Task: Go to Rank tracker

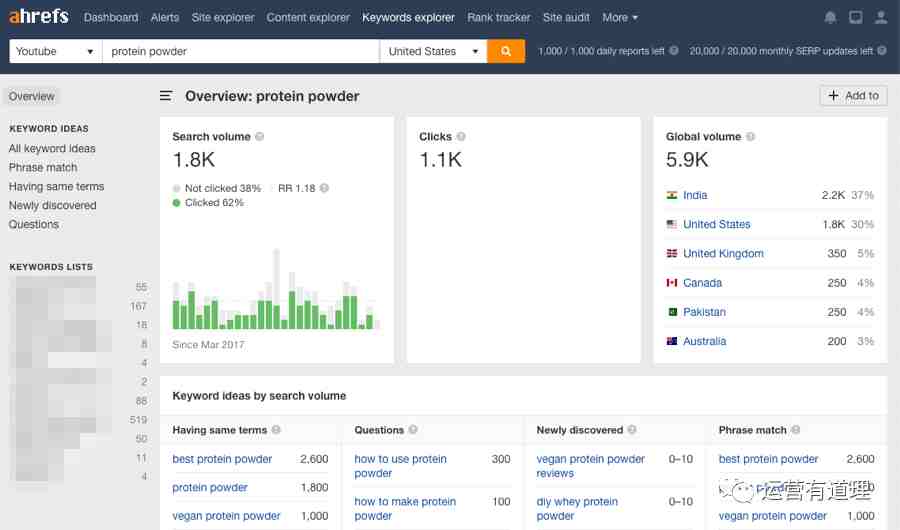Action: point(499,18)
